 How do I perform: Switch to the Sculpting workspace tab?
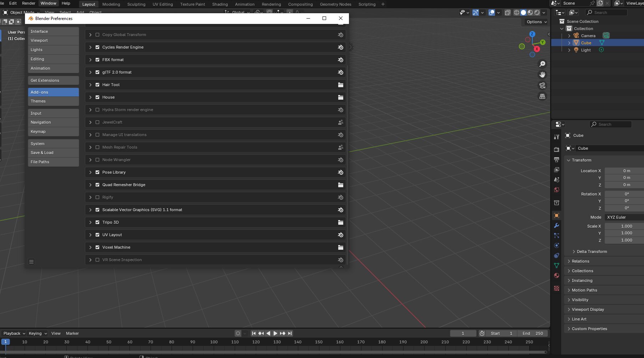(136, 4)
